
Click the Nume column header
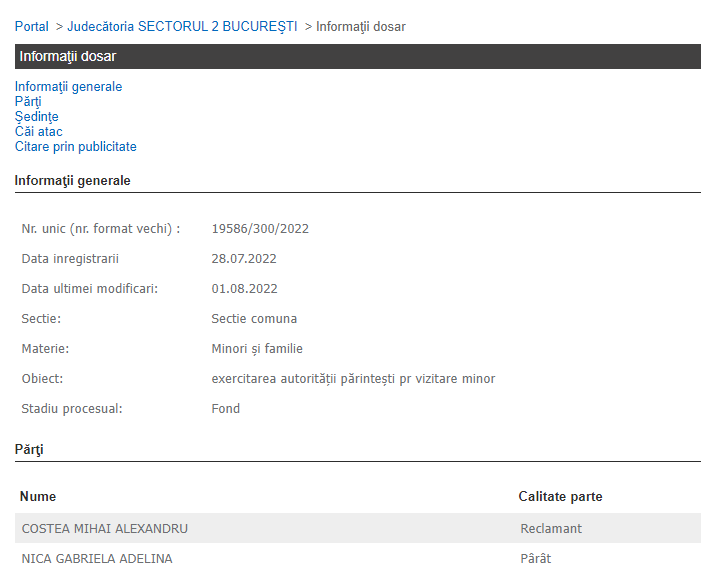[38, 497]
